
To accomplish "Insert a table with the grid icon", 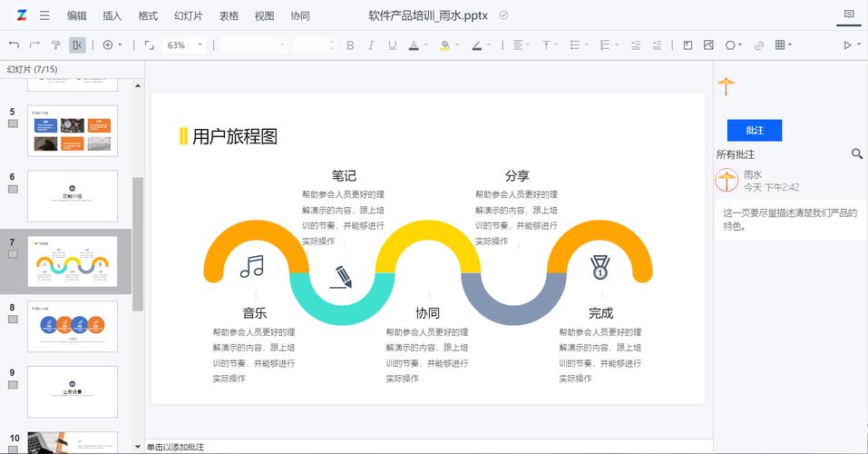I will coord(780,44).
